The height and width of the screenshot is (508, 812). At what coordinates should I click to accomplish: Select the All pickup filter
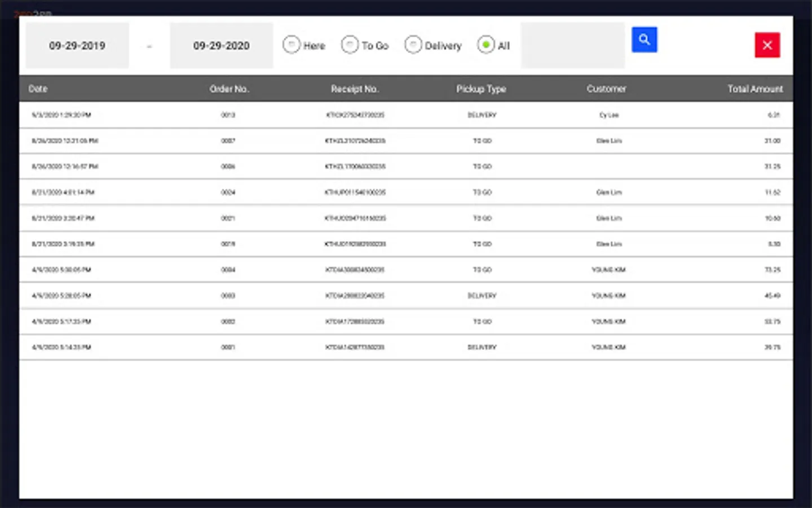(486, 45)
